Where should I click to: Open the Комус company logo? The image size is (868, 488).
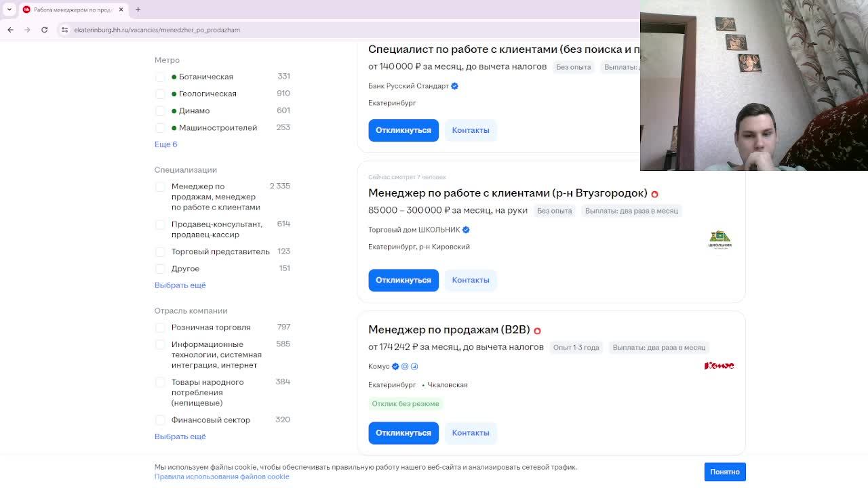[719, 366]
